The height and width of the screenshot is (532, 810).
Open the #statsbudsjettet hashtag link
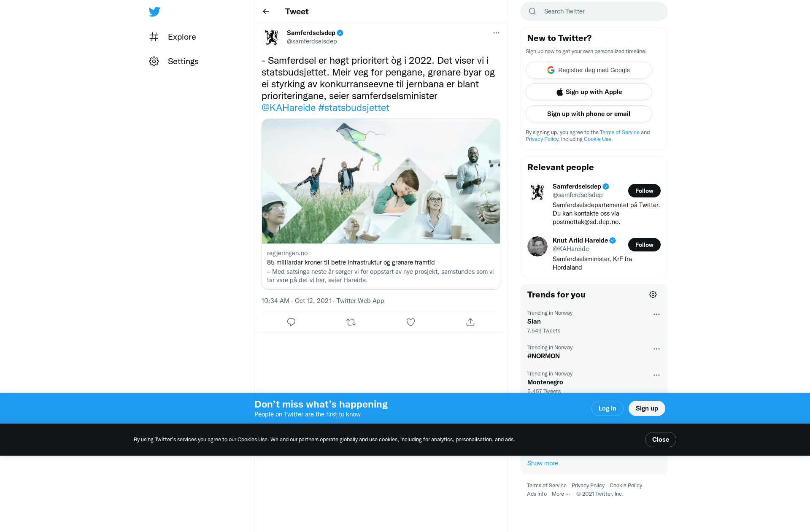[x=354, y=108]
